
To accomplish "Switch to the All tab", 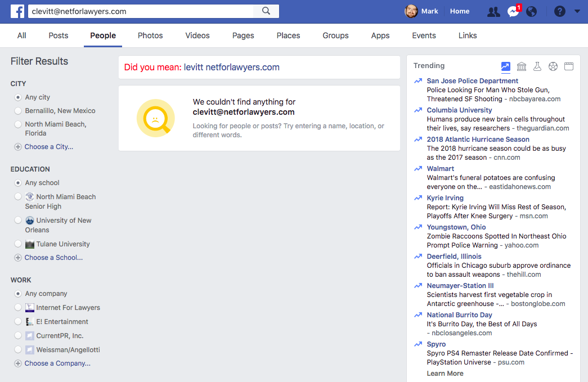I will point(21,35).
